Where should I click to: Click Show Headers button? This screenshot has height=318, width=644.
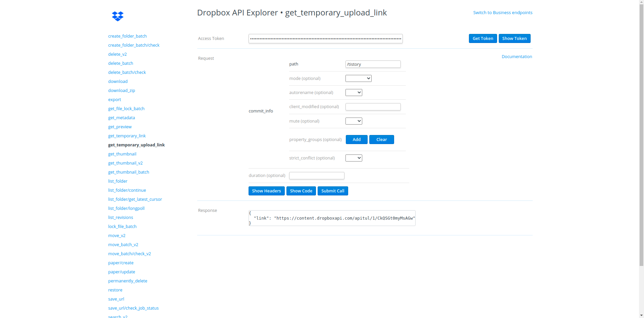click(x=266, y=191)
